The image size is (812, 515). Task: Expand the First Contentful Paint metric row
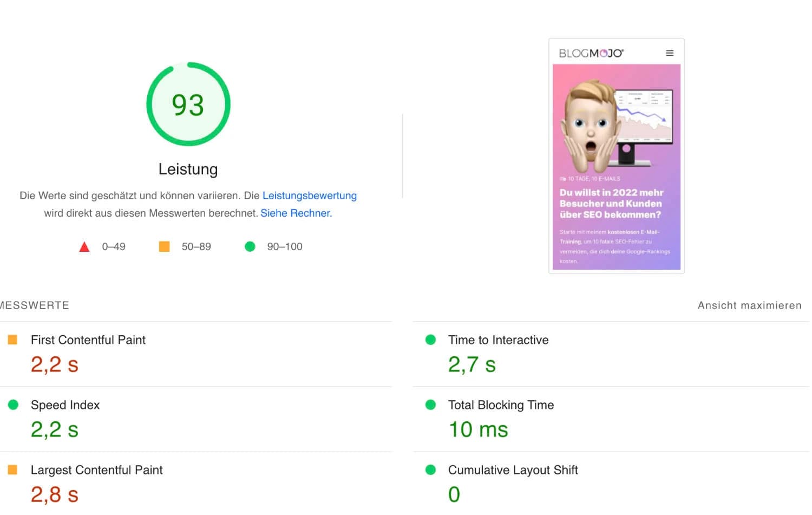point(88,340)
